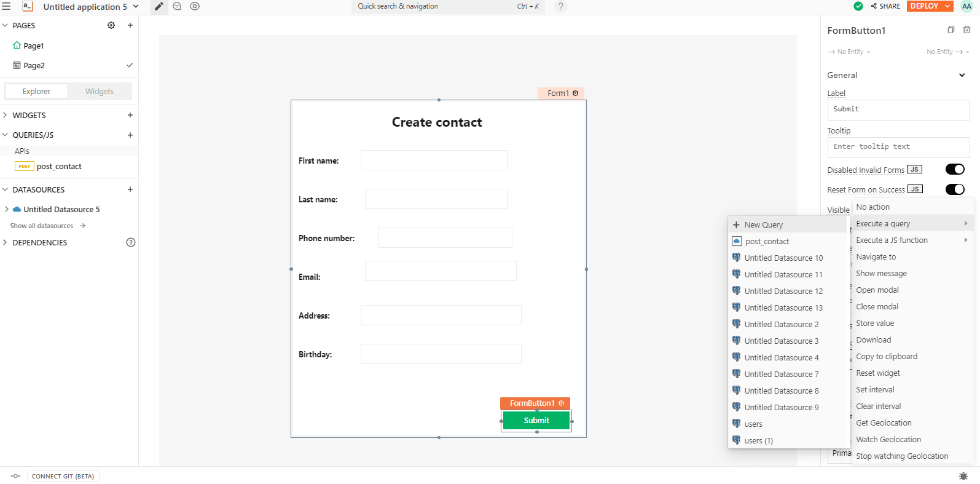The height and width of the screenshot is (484, 980).
Task: Open the hamburger main menu
Action: click(6, 6)
